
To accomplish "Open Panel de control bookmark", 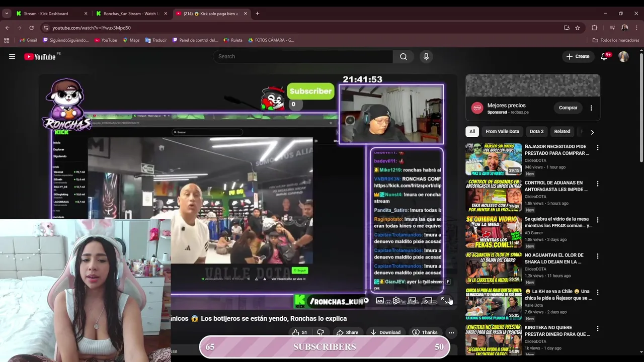I will pos(195,40).
